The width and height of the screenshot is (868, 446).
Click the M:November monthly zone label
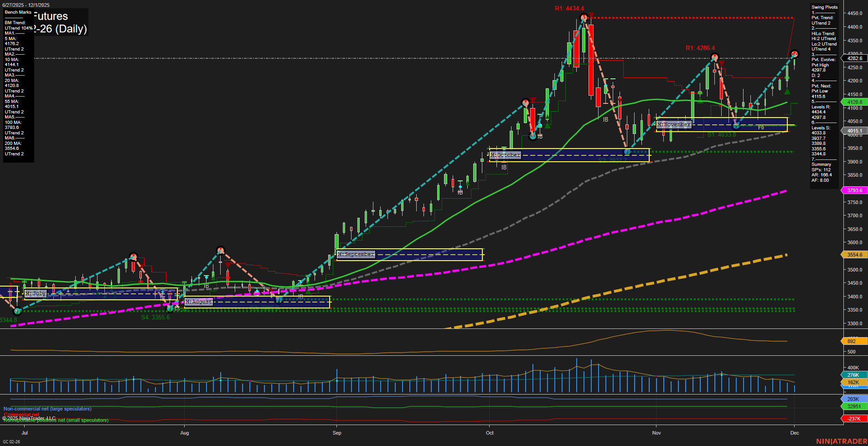[674, 124]
